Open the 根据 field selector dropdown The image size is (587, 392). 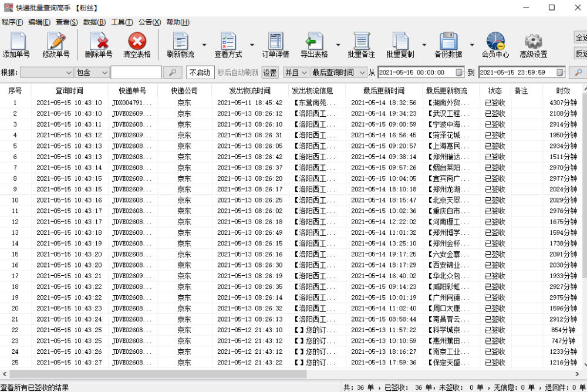click(46, 72)
